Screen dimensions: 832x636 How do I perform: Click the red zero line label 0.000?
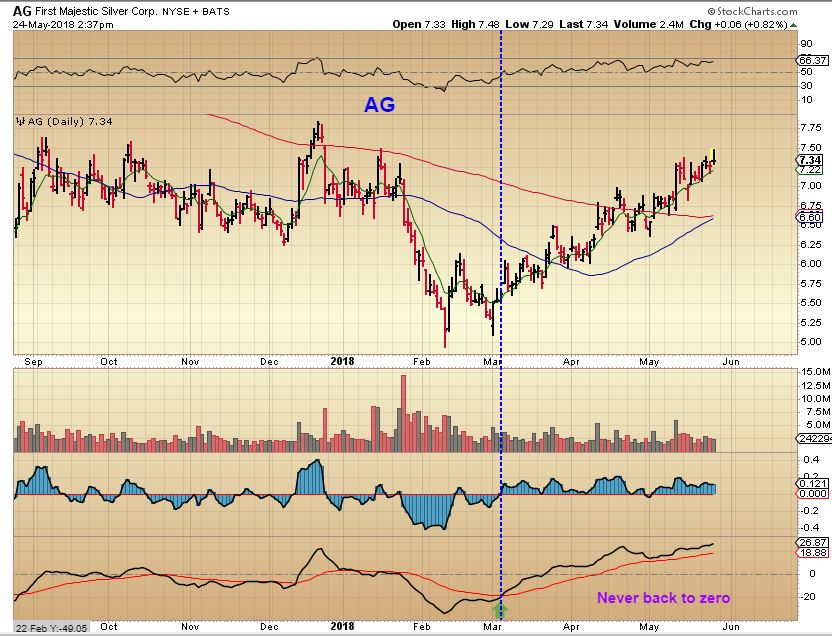pyautogui.click(x=812, y=493)
